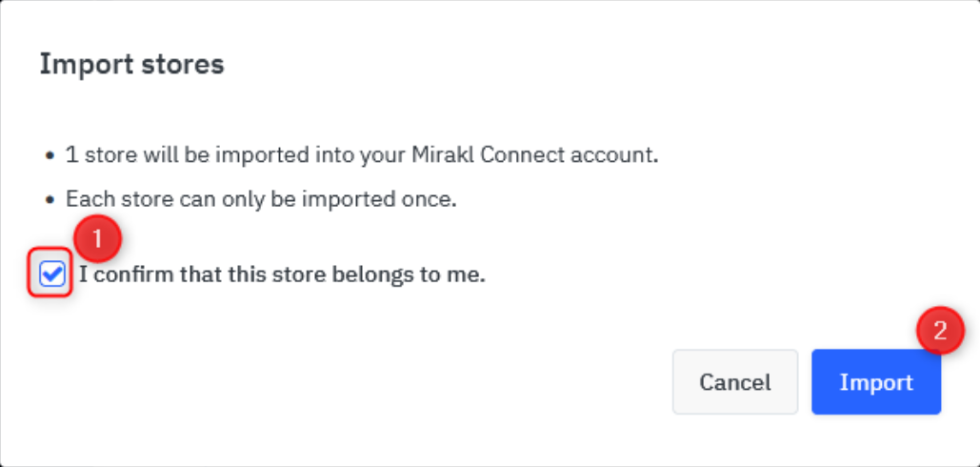Click the red number 2 annotation badge
Screen dimensions: 980x467
click(x=940, y=331)
